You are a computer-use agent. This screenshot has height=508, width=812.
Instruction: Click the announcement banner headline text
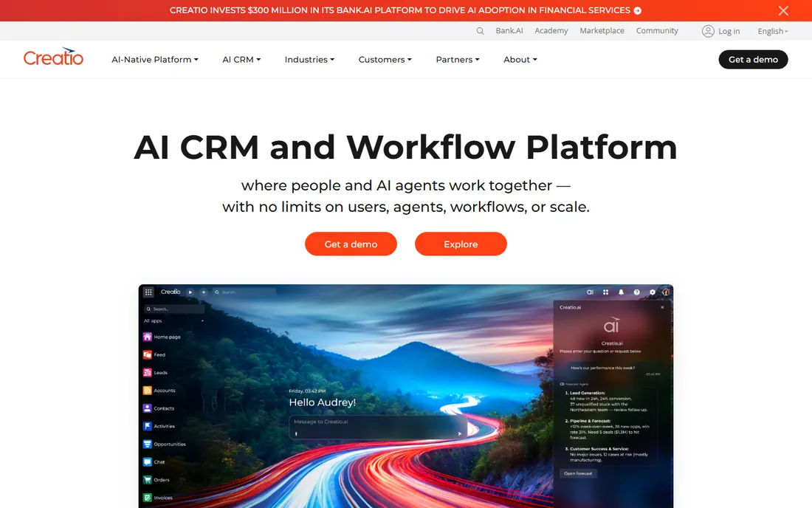tap(400, 10)
